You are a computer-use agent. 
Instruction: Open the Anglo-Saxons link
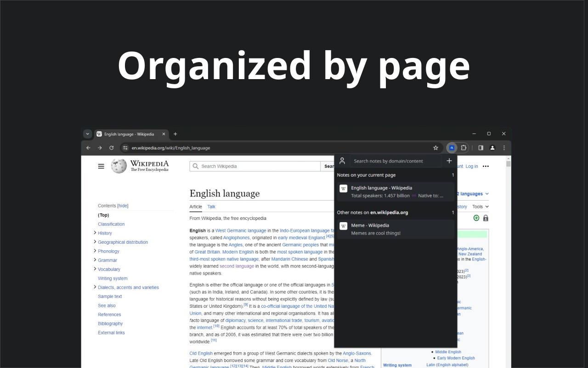pos(356,353)
